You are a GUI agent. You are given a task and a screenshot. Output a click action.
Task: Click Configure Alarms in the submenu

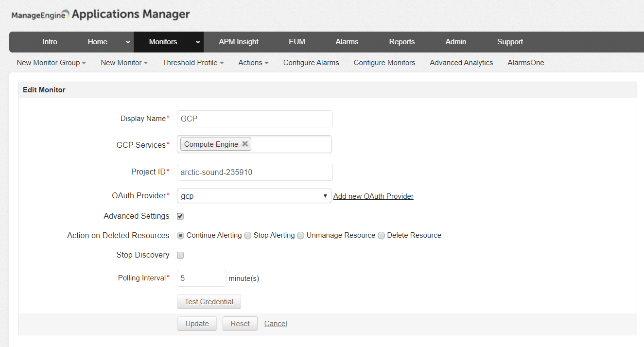312,63
